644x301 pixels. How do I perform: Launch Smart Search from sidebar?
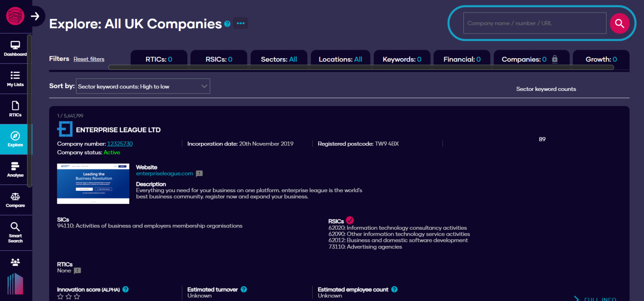point(15,232)
